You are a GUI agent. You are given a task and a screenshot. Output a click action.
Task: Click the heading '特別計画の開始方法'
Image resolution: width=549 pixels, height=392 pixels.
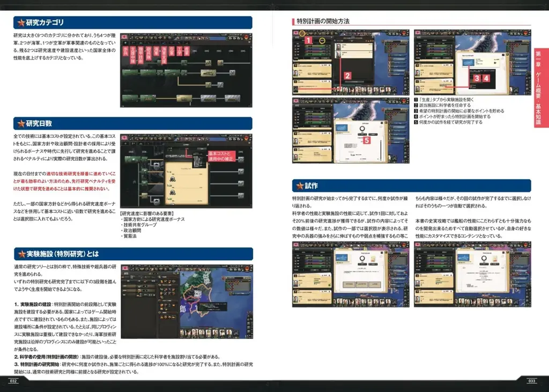tap(323, 21)
